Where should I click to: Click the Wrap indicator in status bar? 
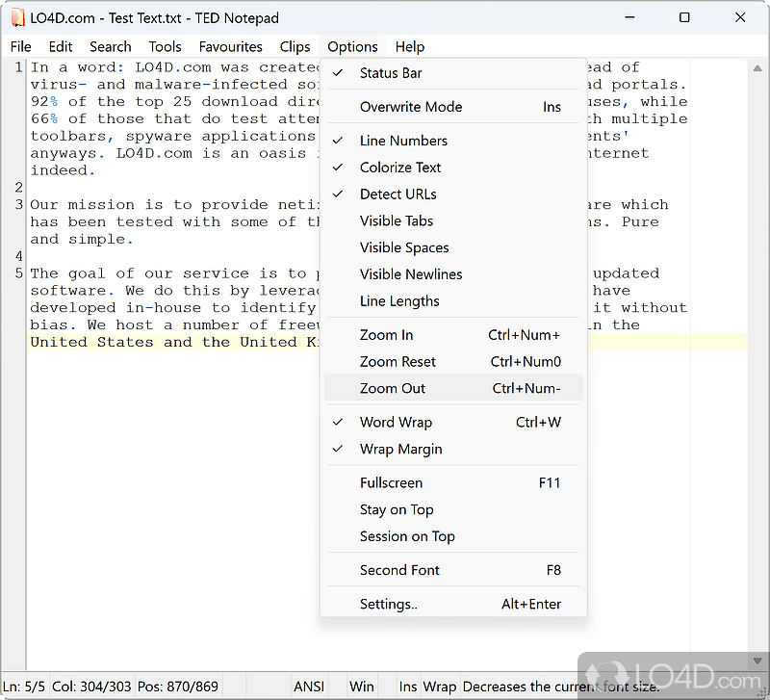(x=440, y=687)
